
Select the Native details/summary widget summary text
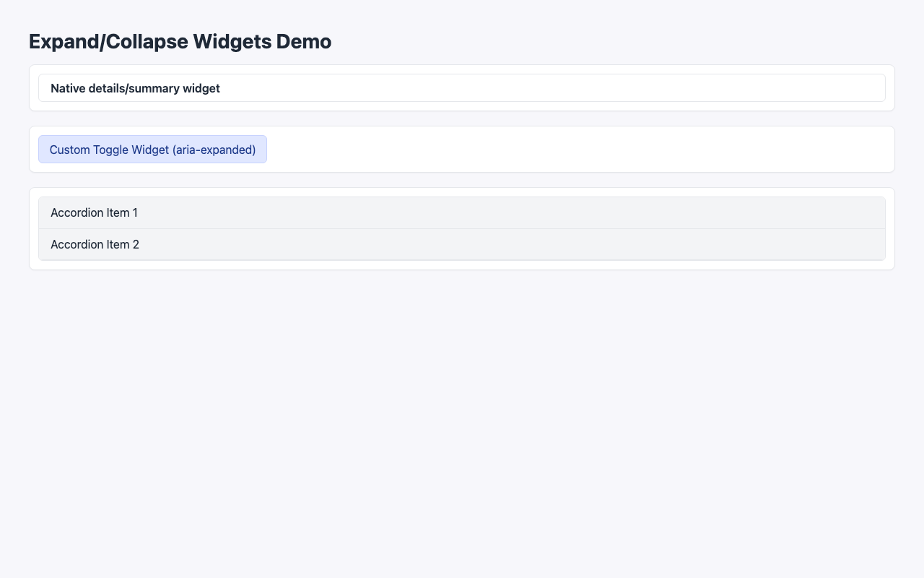[x=135, y=88]
